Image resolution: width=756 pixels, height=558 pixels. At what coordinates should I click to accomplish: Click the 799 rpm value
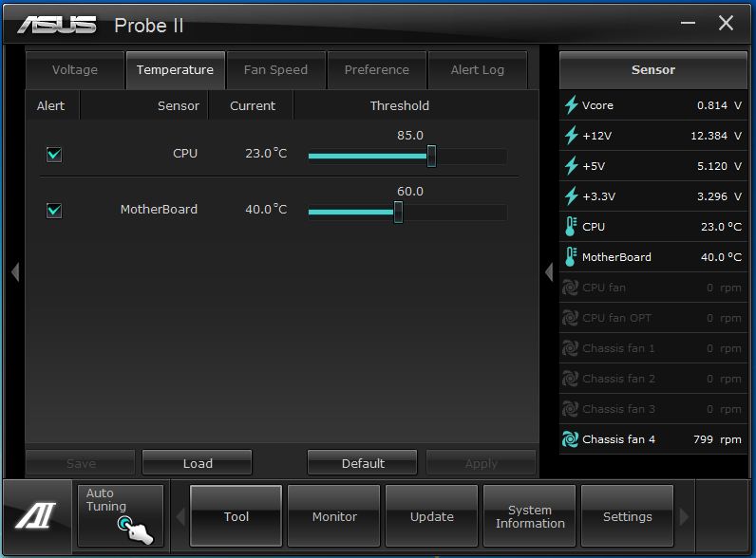[x=717, y=439]
